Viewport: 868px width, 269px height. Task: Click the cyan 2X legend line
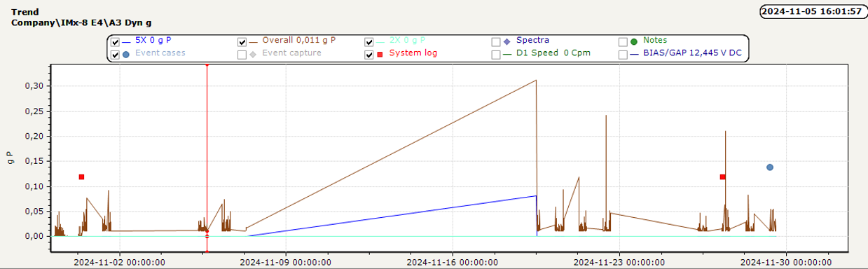click(380, 41)
